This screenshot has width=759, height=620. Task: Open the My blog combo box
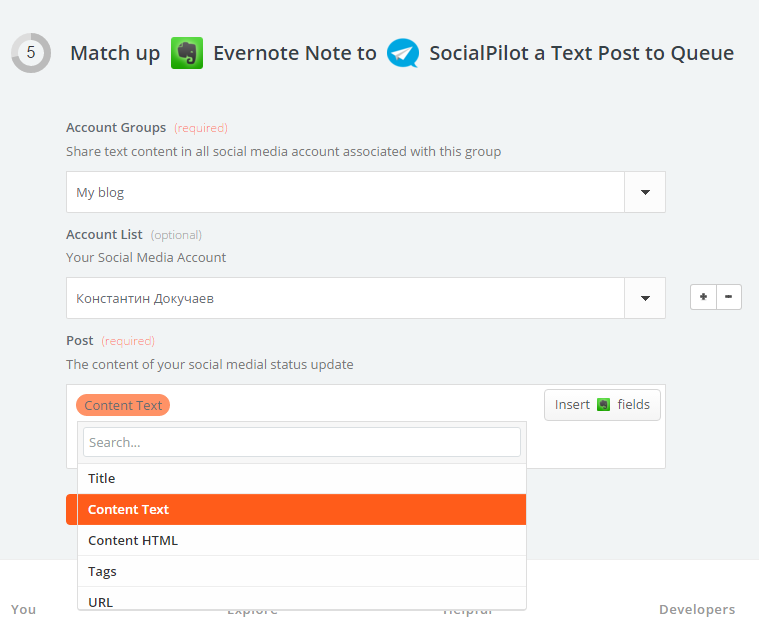click(x=345, y=192)
